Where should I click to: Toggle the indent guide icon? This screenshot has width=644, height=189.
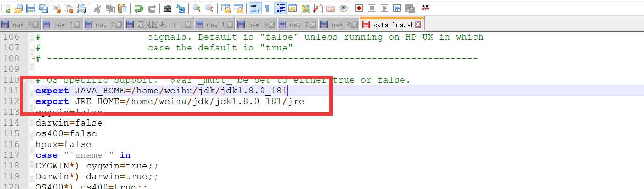click(x=281, y=8)
